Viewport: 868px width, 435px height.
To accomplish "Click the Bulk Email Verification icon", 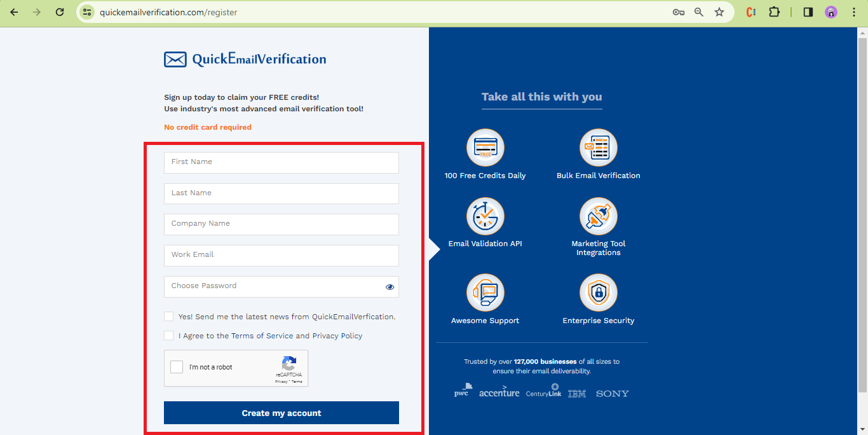I will (x=599, y=148).
